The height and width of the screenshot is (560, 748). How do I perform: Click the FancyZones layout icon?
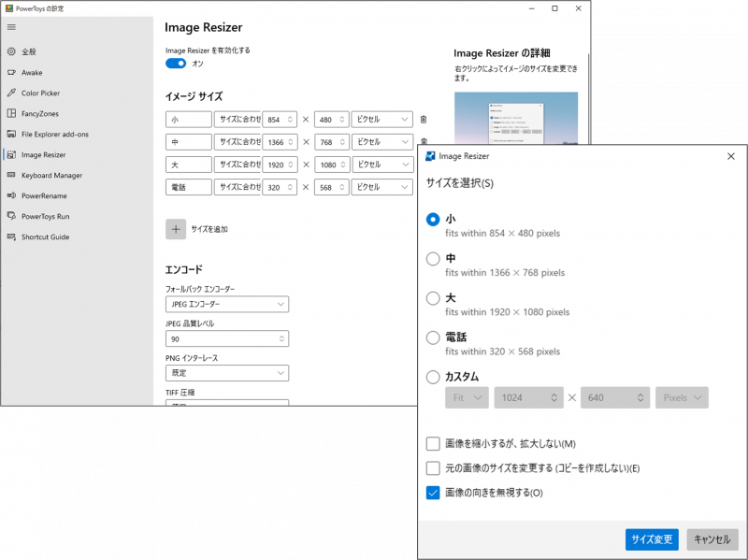click(x=11, y=113)
